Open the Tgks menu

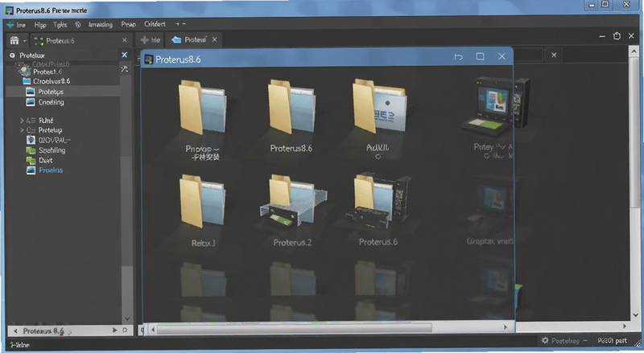[x=60, y=25]
